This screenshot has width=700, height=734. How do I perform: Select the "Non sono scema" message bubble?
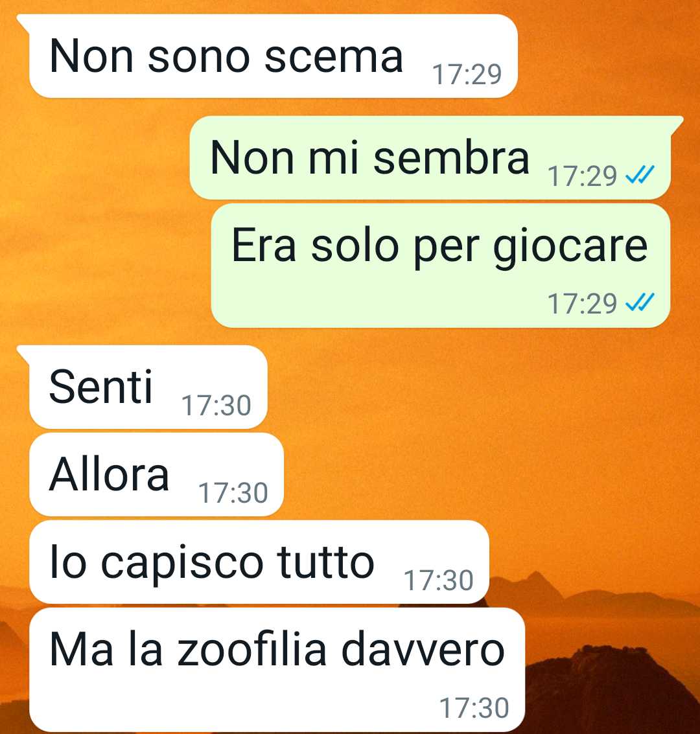click(x=273, y=56)
